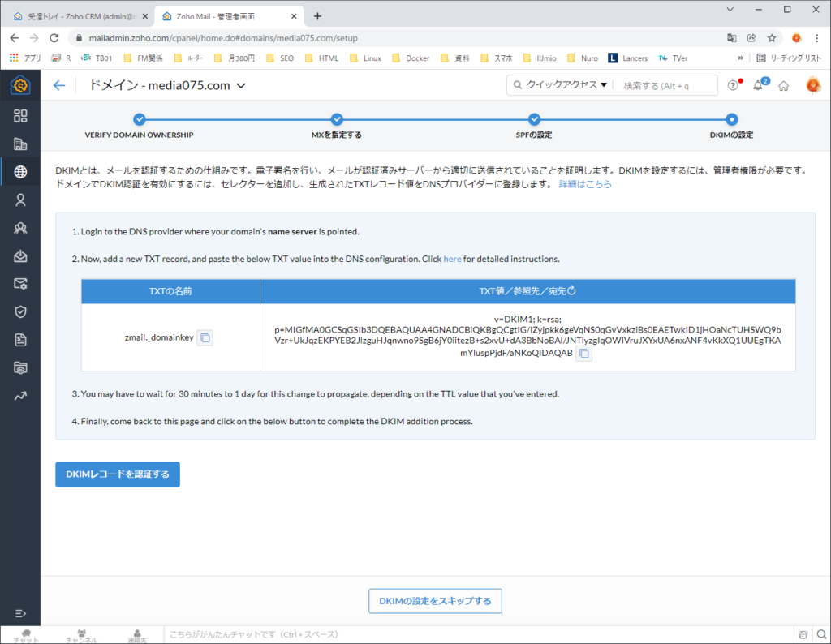Open the TVer bookmark

click(x=673, y=58)
